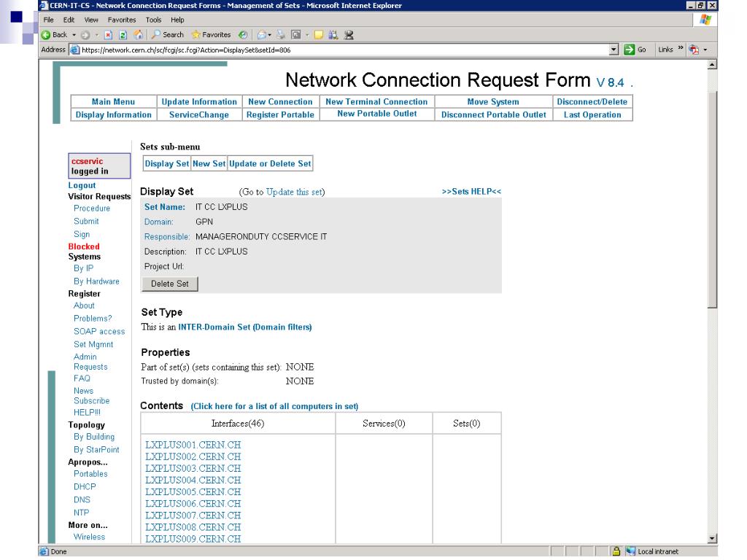The image size is (747, 560).
Task: Open the address bar dropdown list
Action: click(614, 50)
